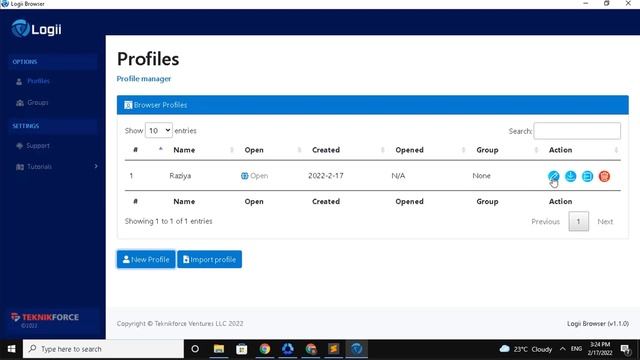Click the ENG language indicator in taskbar

576,349
